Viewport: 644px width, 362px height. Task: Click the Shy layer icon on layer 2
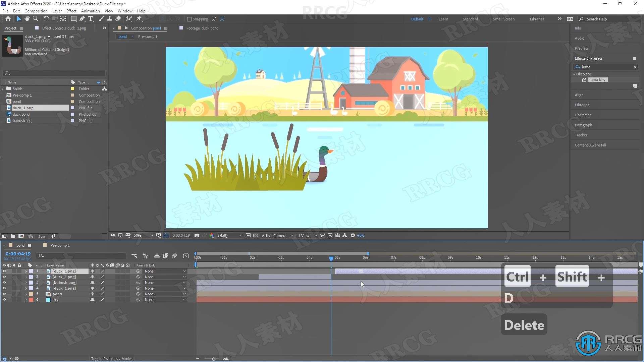tap(92, 277)
